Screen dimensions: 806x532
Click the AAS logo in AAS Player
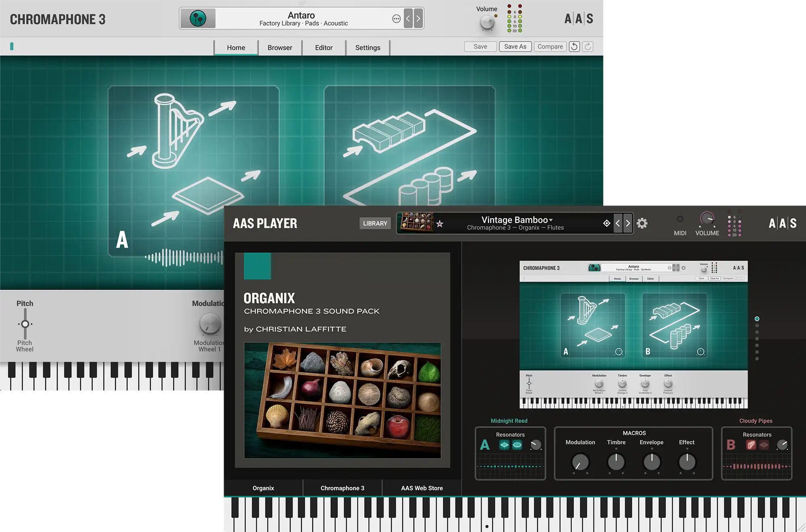pos(782,223)
